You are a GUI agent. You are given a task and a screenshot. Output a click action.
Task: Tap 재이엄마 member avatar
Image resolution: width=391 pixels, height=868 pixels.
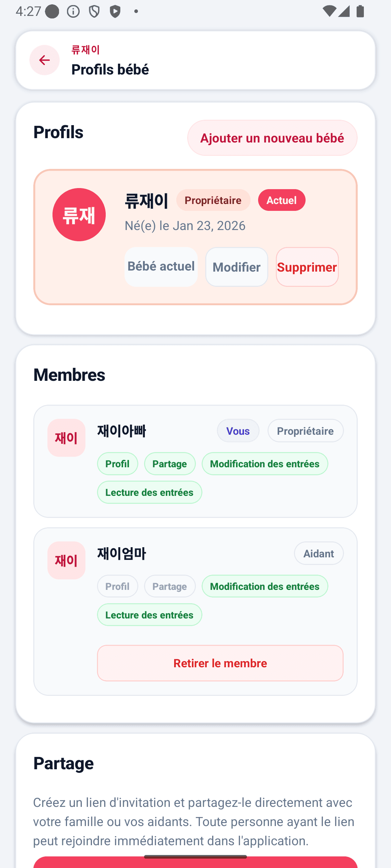(66, 560)
